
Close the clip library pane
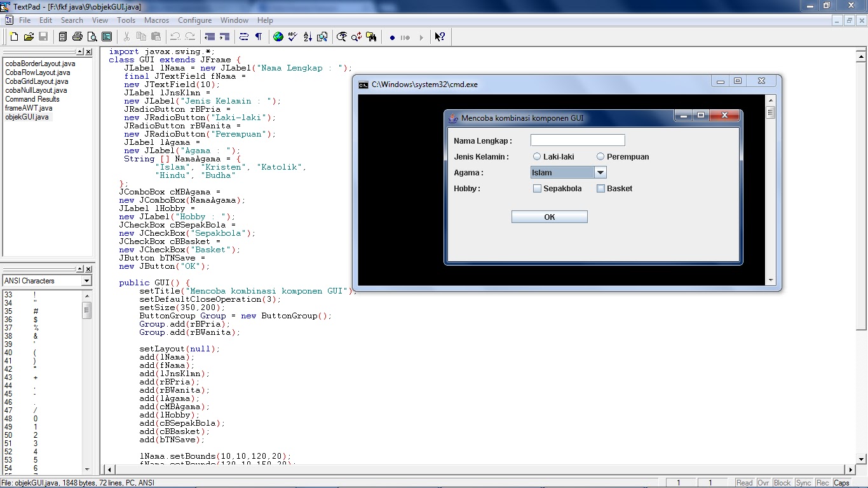(88, 269)
